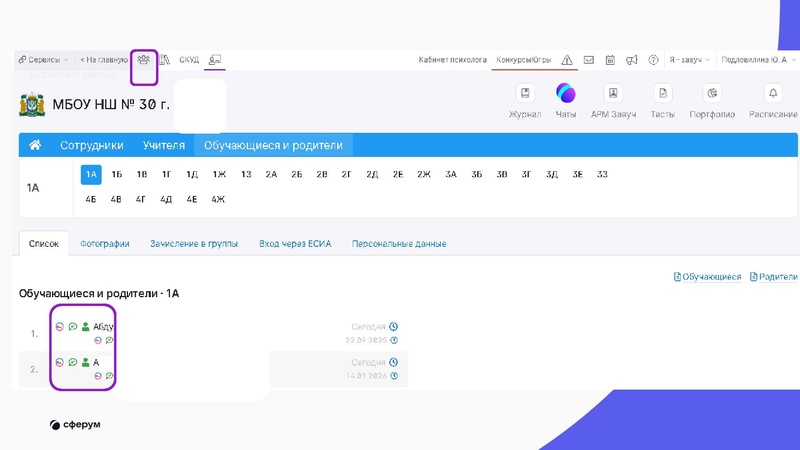Switch to the Фотографии tab

(x=105, y=244)
